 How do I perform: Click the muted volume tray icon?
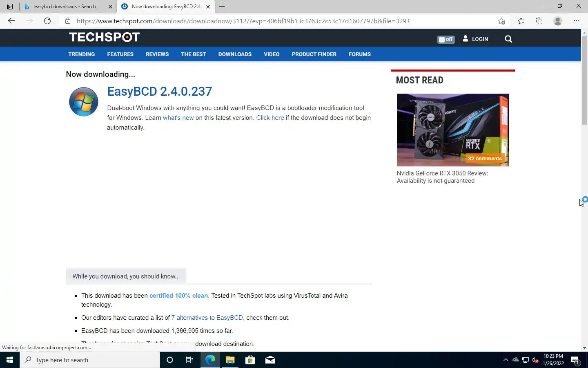(535, 360)
